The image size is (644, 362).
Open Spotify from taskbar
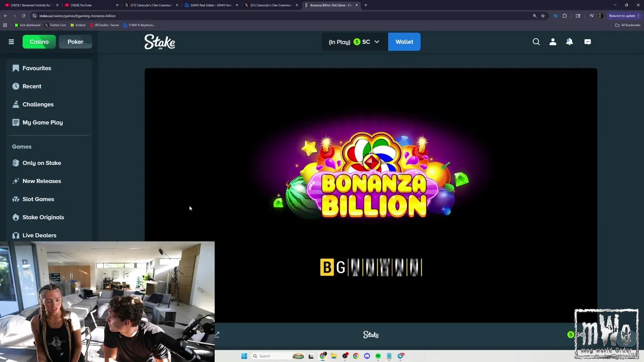pyautogui.click(x=378, y=356)
